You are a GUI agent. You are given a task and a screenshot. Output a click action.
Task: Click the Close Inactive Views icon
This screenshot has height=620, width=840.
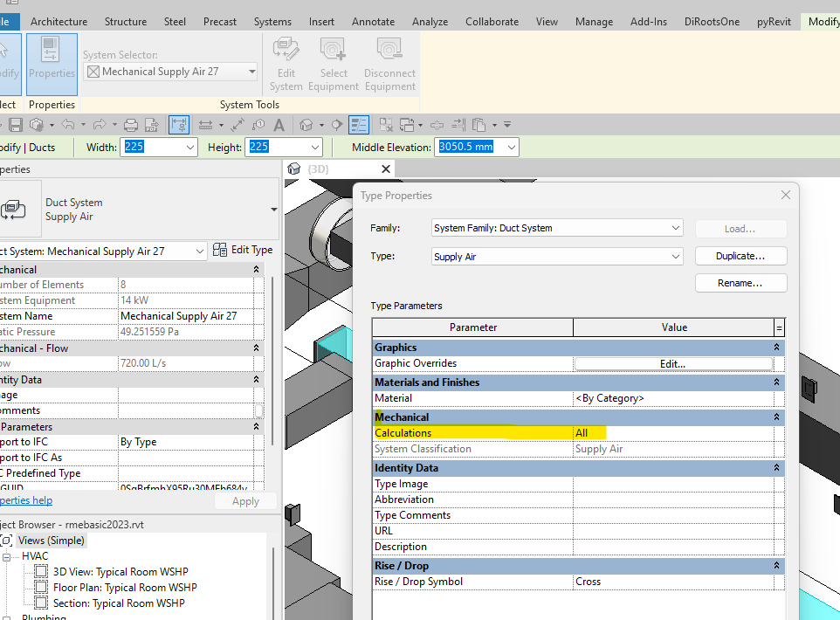coord(386,125)
